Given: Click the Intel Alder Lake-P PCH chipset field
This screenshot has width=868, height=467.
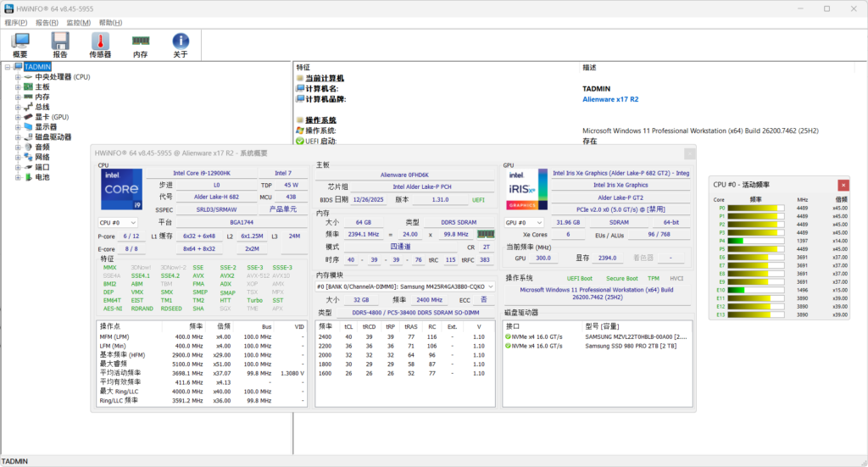Looking at the screenshot, I should (422, 187).
